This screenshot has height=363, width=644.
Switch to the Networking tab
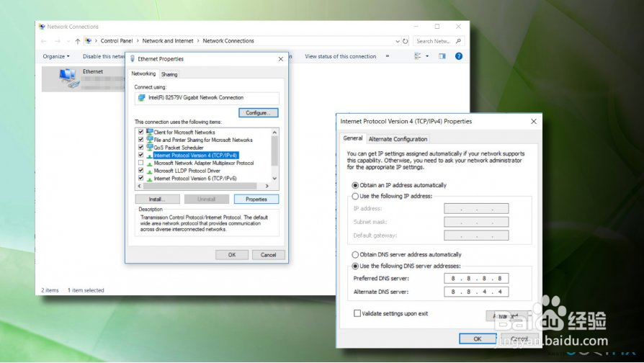143,74
